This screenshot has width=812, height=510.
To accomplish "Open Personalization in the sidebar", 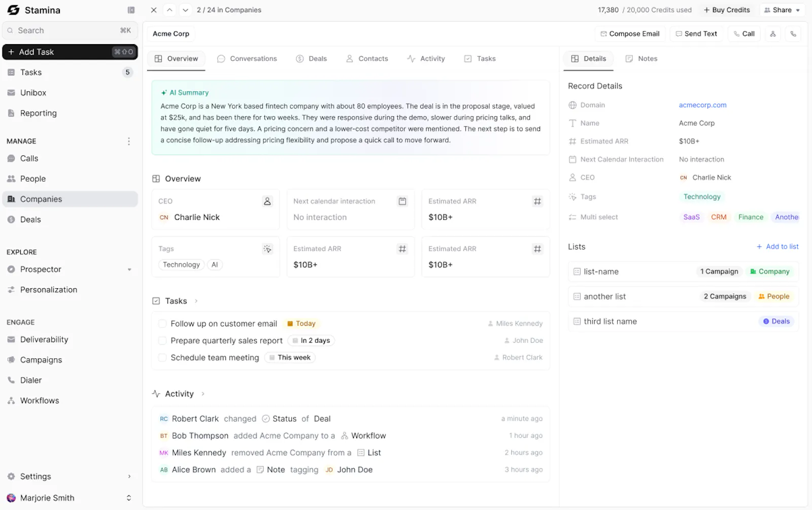I will (70, 290).
